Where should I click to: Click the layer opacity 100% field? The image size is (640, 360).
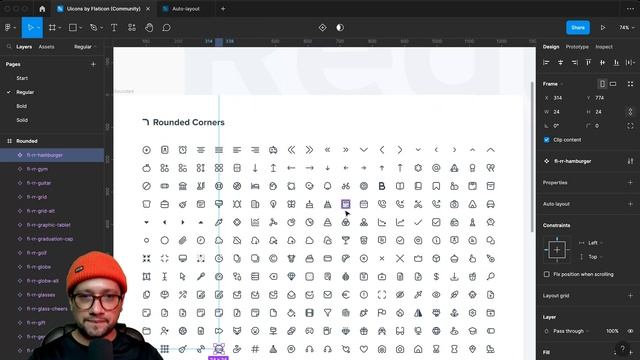coord(612,331)
